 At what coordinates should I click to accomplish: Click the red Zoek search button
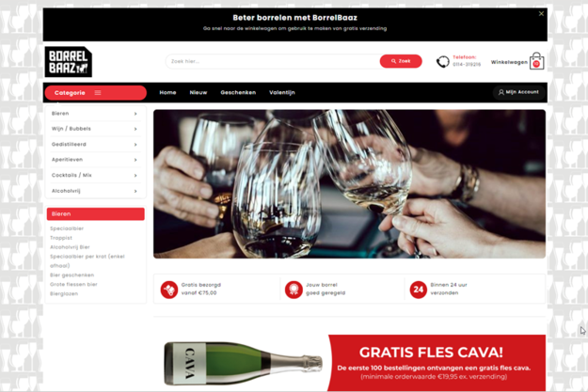tap(401, 61)
